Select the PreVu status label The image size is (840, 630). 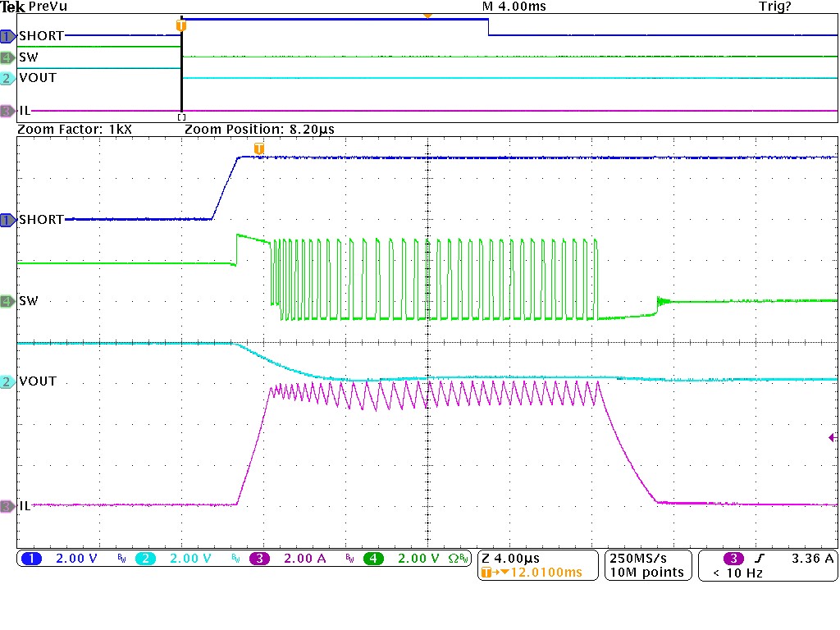coord(49,7)
